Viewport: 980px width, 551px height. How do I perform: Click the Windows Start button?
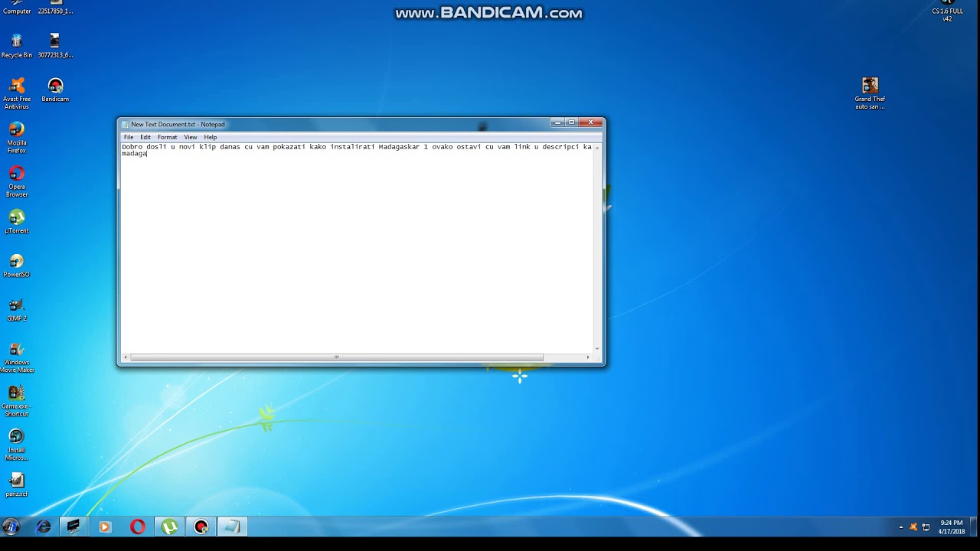click(x=11, y=527)
